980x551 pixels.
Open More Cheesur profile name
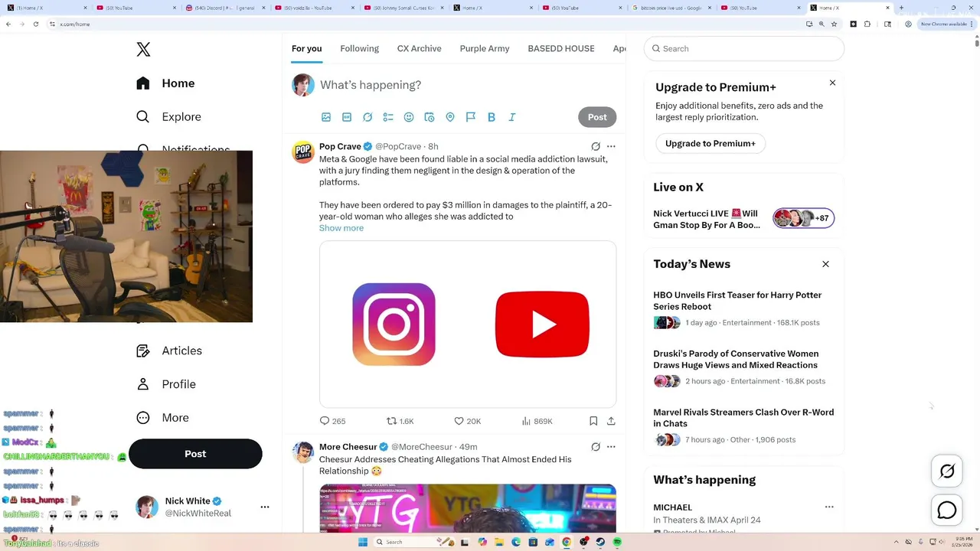pyautogui.click(x=348, y=447)
